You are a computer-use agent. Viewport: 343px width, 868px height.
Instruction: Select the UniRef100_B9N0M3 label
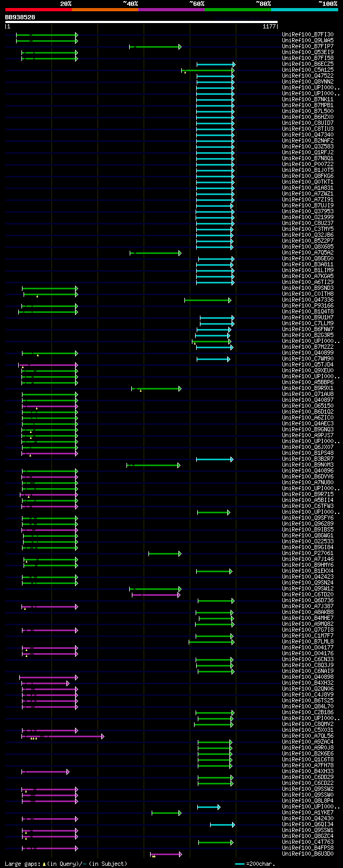click(308, 465)
